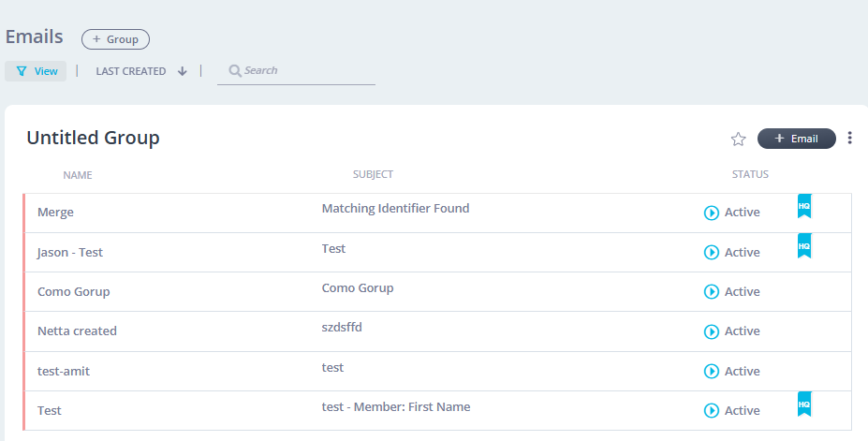The width and height of the screenshot is (868, 441).
Task: Open the Jason - Test email
Action: (x=70, y=253)
